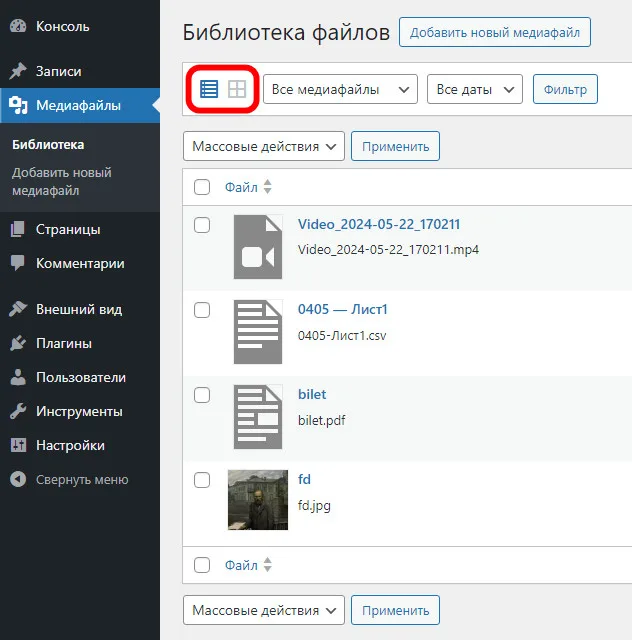632x640 pixels.
Task: Switch to list view mode icon
Action: (x=209, y=89)
